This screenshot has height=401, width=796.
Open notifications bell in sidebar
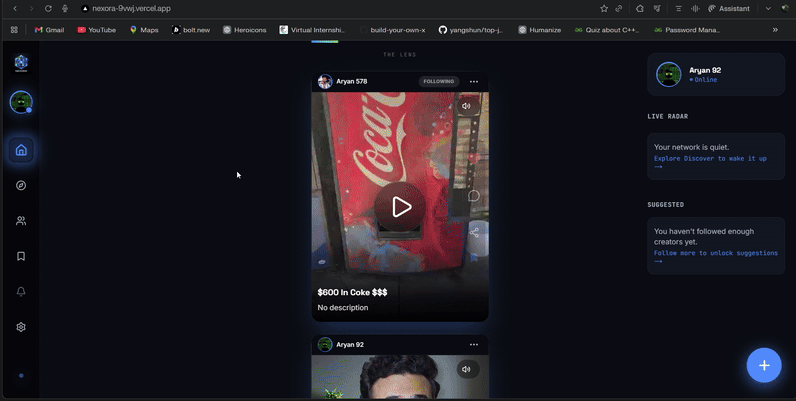pos(21,291)
